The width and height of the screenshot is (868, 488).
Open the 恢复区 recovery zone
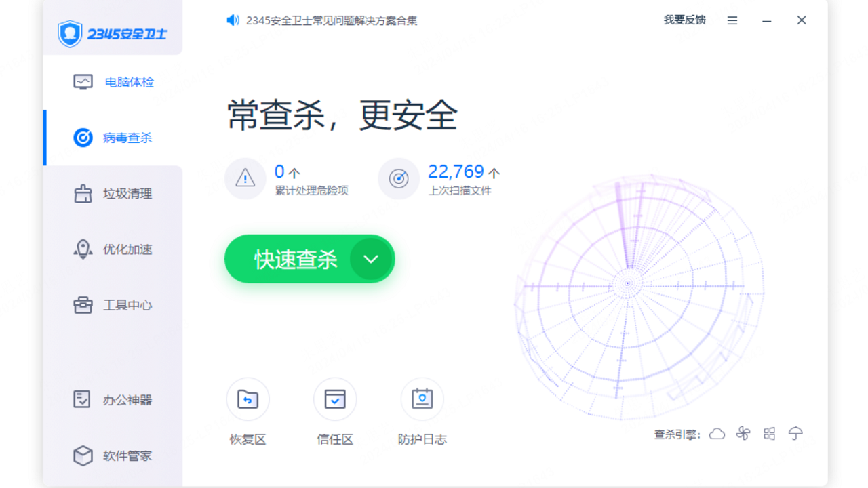(x=248, y=399)
